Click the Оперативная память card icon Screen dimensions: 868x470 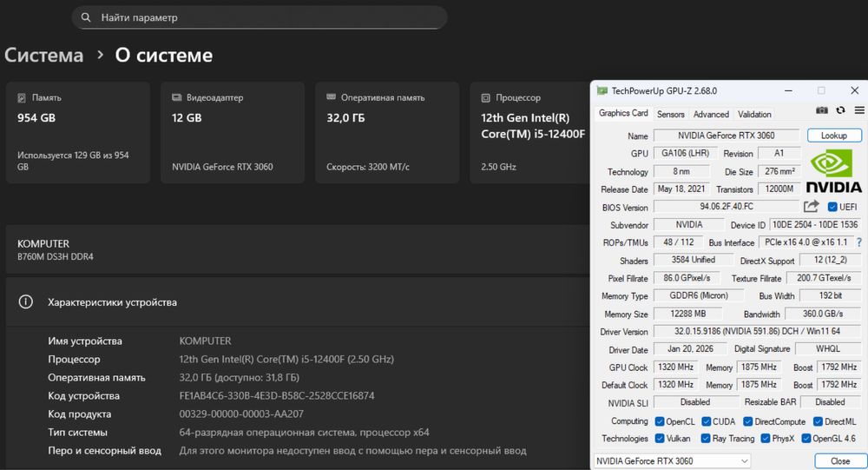(x=331, y=97)
